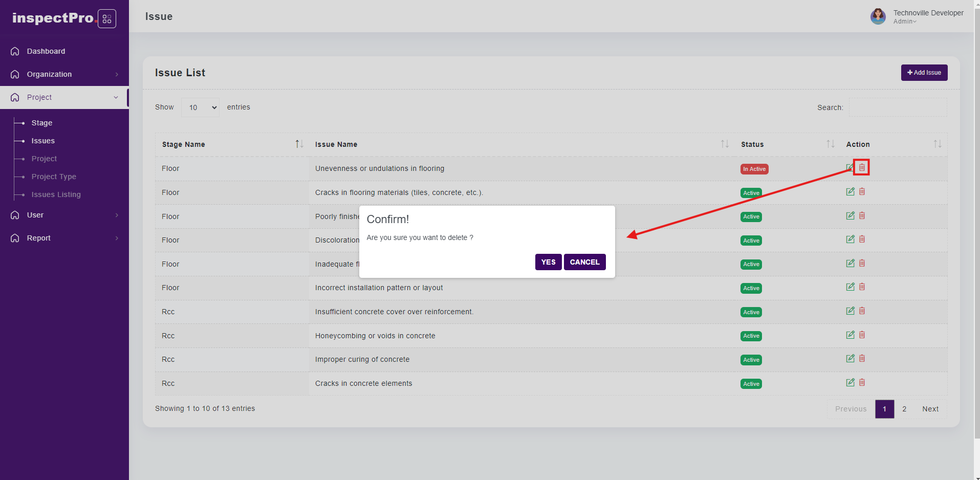The image size is (980, 480).
Task: Click edit icon for Improper curing of concrete
Action: tap(850, 359)
